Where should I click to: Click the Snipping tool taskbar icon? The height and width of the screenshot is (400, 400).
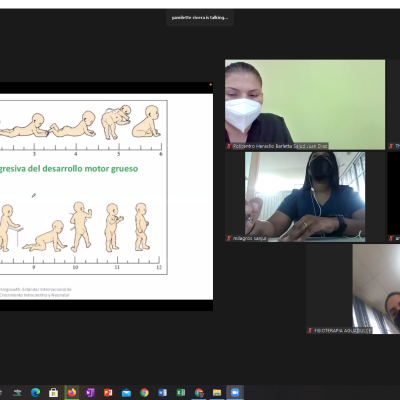coord(17,392)
